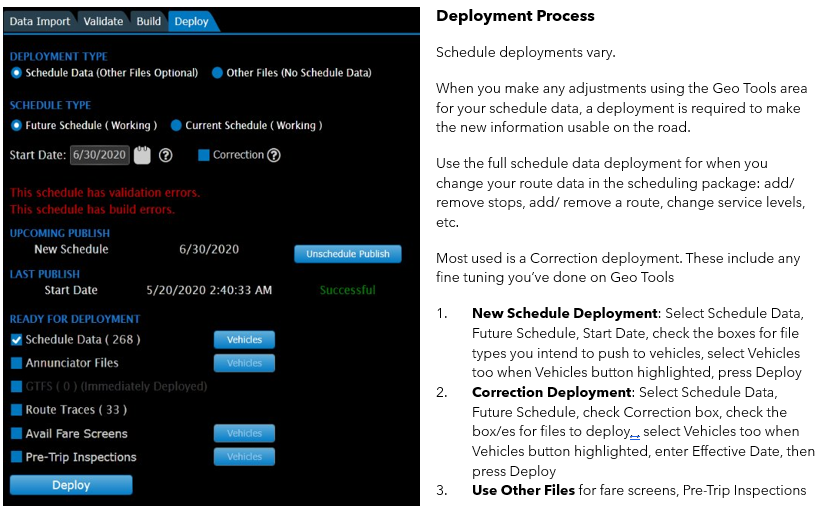Click the Deploy button

point(71,485)
